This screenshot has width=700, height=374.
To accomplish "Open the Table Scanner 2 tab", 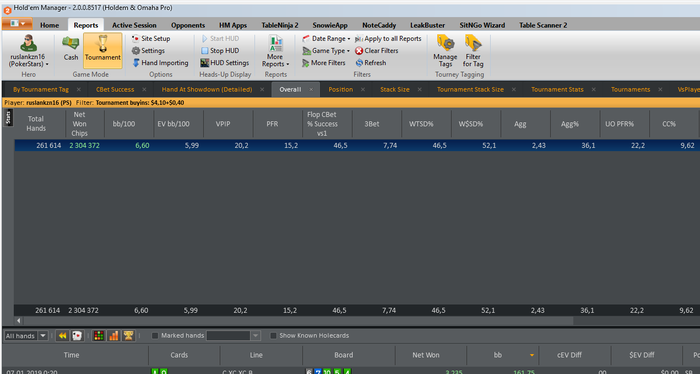I will (x=543, y=25).
